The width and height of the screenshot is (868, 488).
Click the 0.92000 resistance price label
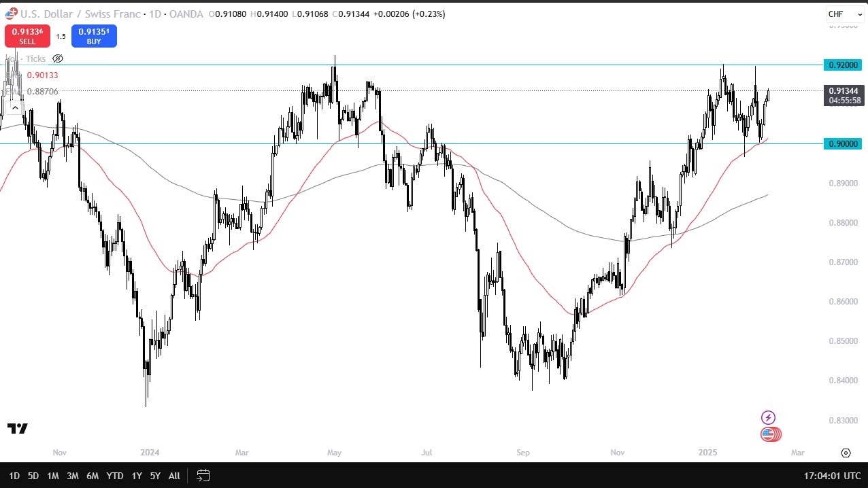click(x=843, y=65)
